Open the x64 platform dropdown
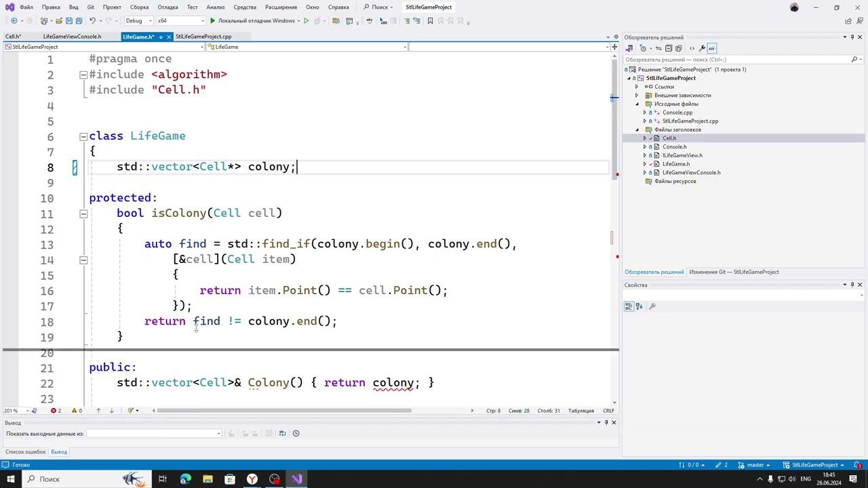Screen dimensions: 868x488 pos(180,21)
